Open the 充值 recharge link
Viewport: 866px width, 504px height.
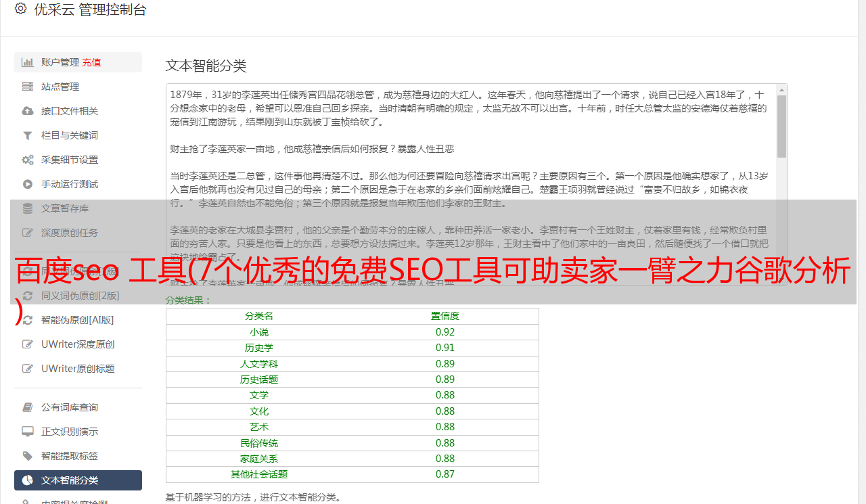pyautogui.click(x=91, y=62)
